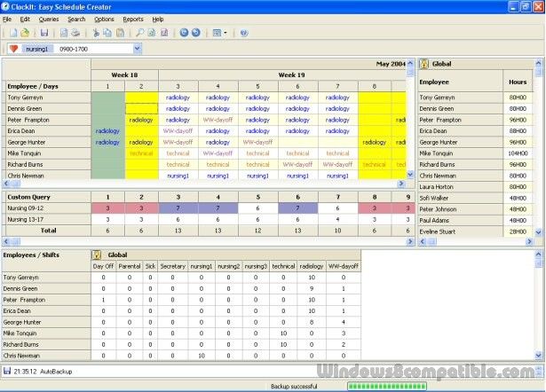Click Eveline Stuart in hours panel
Image resolution: width=546 pixels, height=392 pixels.
coord(461,231)
